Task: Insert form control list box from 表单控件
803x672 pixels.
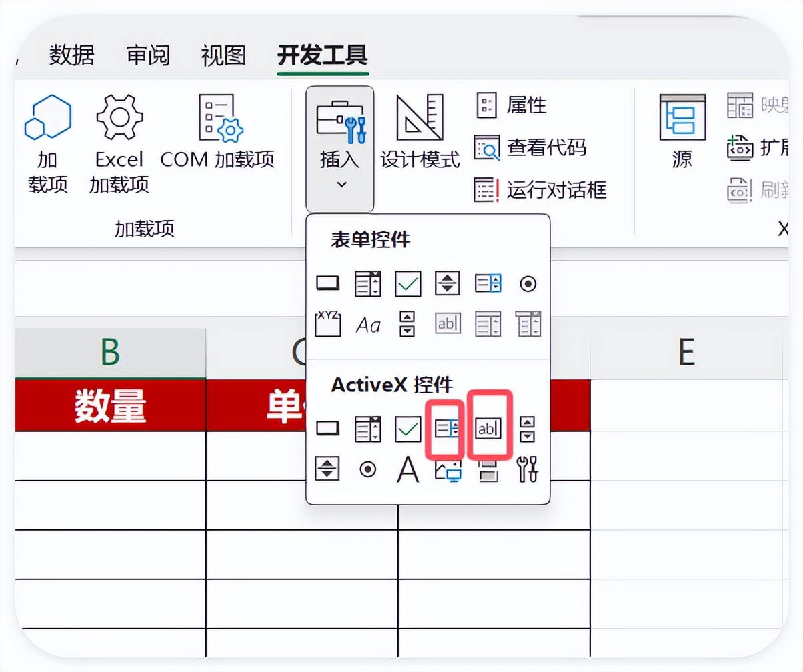Action: point(488,285)
